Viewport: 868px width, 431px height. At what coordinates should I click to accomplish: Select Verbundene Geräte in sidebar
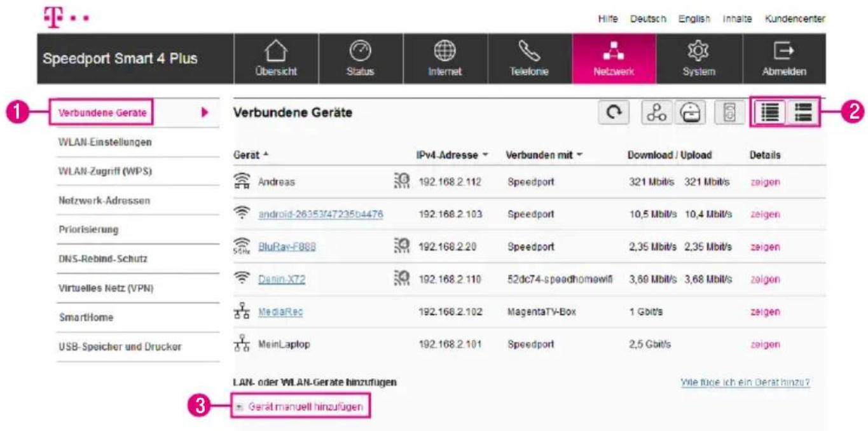138,113
